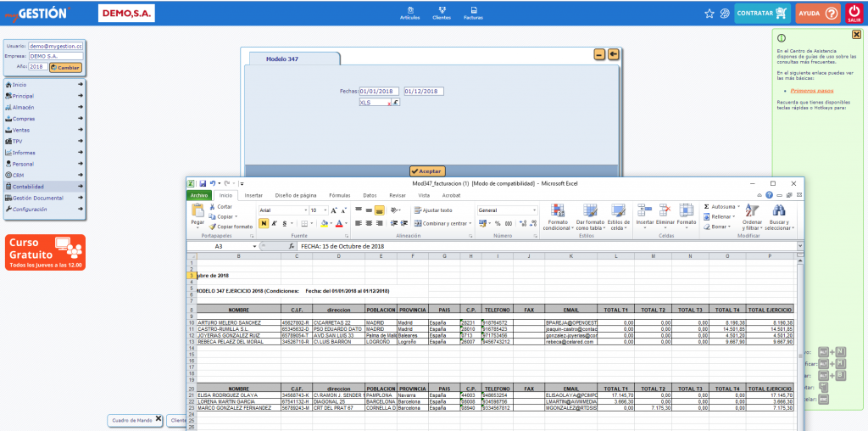Open the Artículos shortcut icon
Screen dimensions: 868x431
pyautogui.click(x=409, y=10)
